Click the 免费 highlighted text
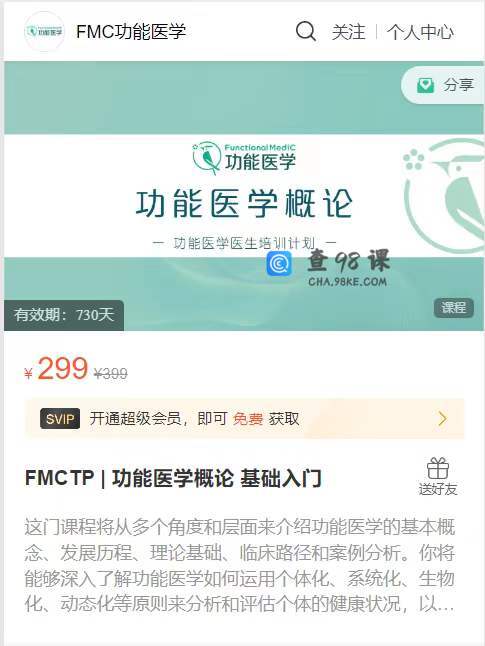Image resolution: width=485 pixels, height=646 pixels. [x=248, y=419]
